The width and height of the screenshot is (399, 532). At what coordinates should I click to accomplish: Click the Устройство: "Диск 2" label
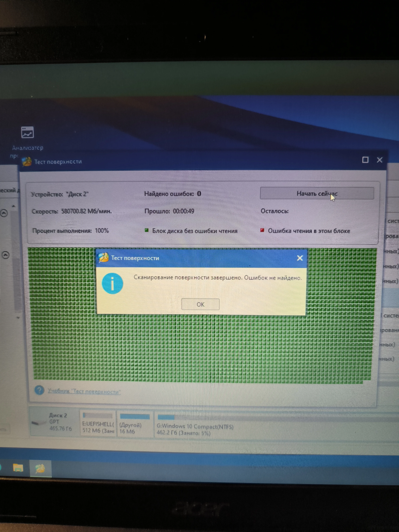coord(60,194)
